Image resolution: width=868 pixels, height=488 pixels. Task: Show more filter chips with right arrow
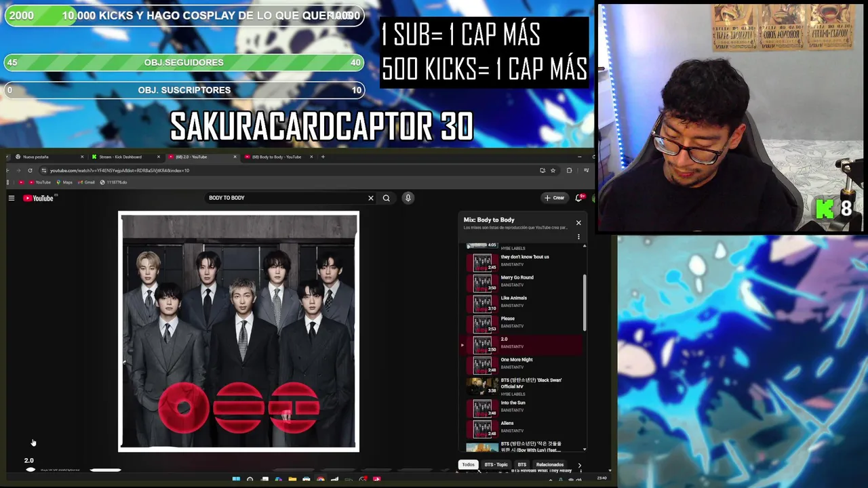(x=579, y=465)
